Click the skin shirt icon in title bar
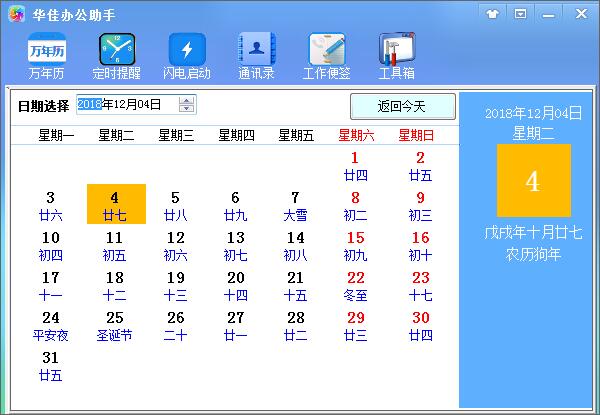 (492, 13)
